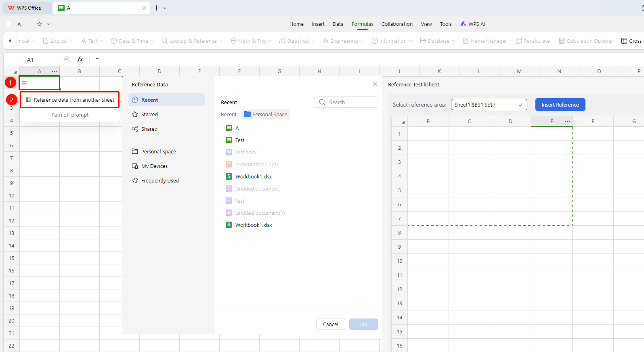Select Shared in the dialog sidebar
This screenshot has width=644, height=352.
[167, 129]
